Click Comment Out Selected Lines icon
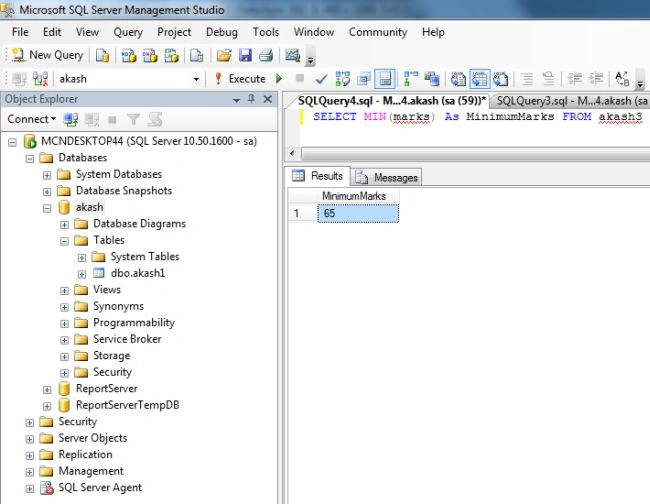 tap(527, 79)
